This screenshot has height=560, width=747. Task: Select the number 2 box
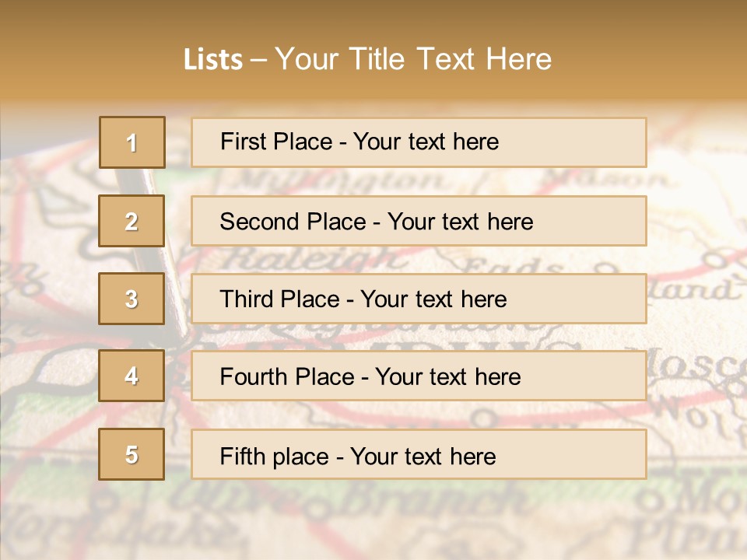pyautogui.click(x=132, y=221)
